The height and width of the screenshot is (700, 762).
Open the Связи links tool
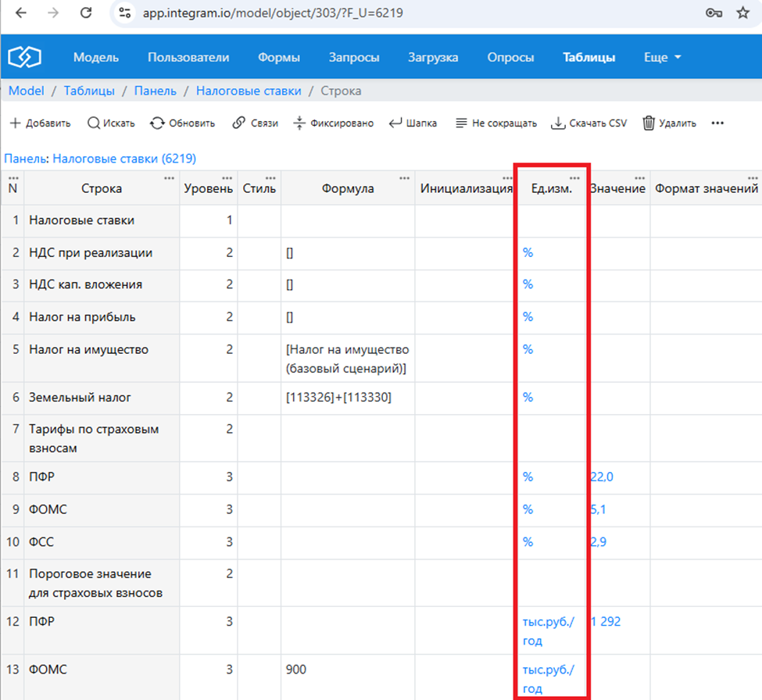coord(239,123)
